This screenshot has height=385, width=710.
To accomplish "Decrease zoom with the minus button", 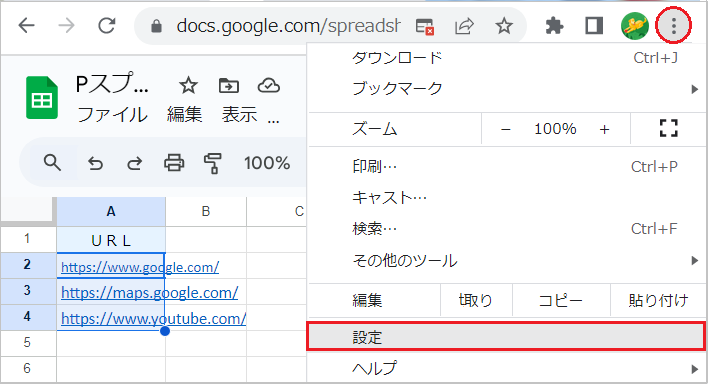I will click(x=506, y=130).
